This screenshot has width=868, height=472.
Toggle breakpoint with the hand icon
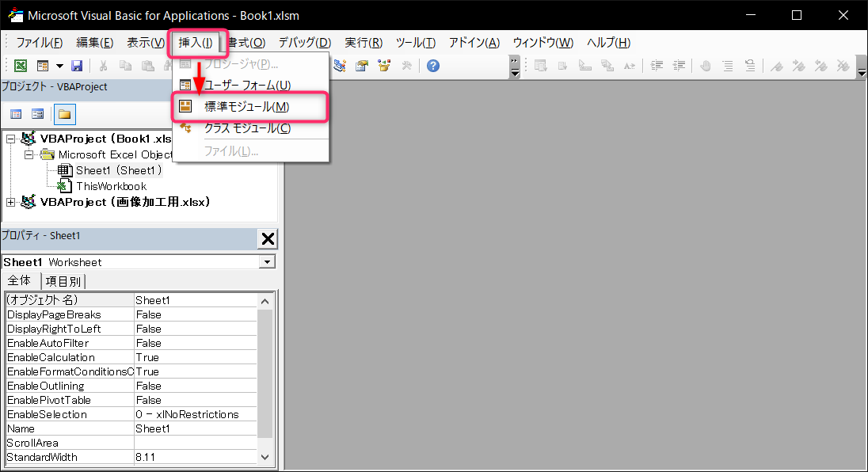click(x=705, y=66)
